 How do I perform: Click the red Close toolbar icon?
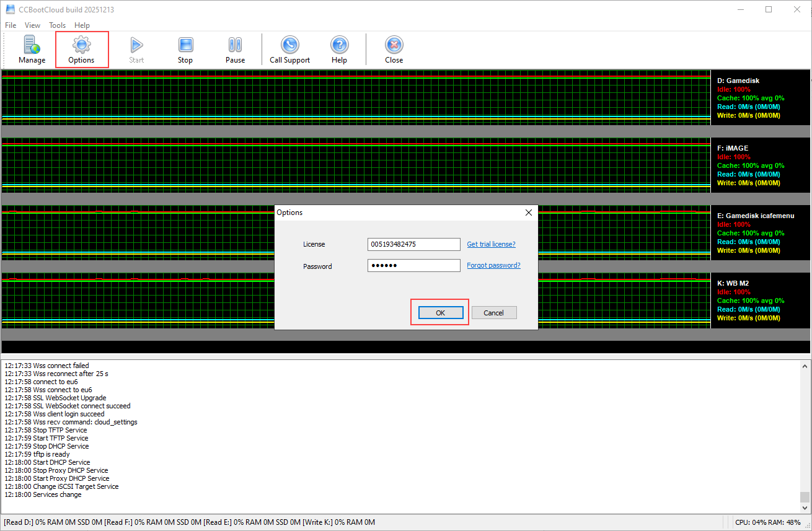pyautogui.click(x=394, y=45)
